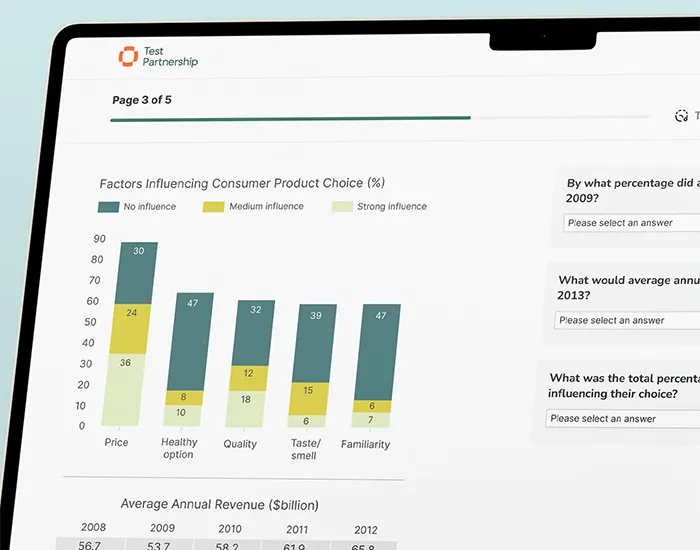
Task: Click the 2010 column header
Action: (x=229, y=529)
